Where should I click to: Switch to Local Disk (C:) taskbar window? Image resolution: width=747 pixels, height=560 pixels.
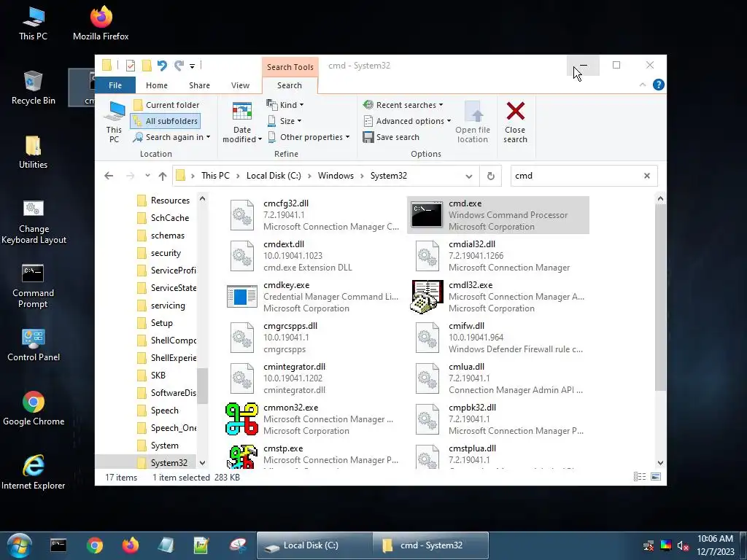coord(314,545)
